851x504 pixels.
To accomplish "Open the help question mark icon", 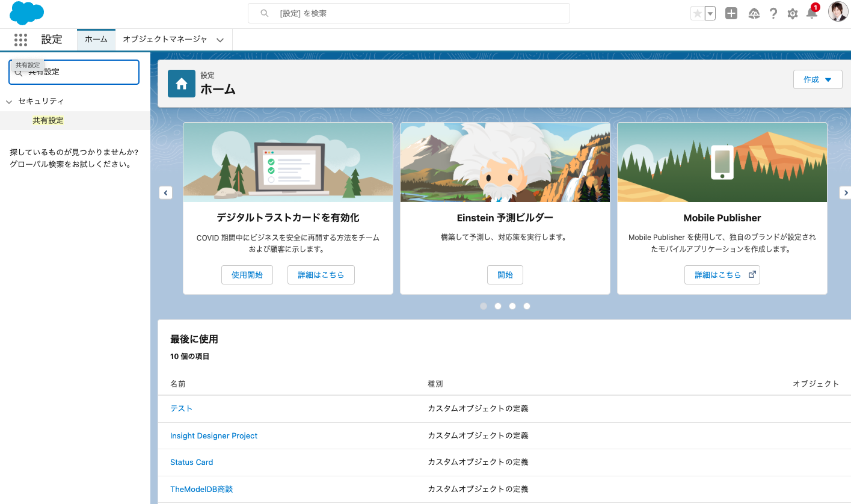I will pos(774,13).
